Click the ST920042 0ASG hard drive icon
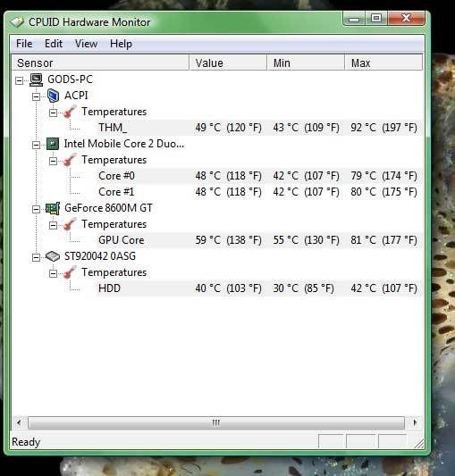 click(x=53, y=256)
